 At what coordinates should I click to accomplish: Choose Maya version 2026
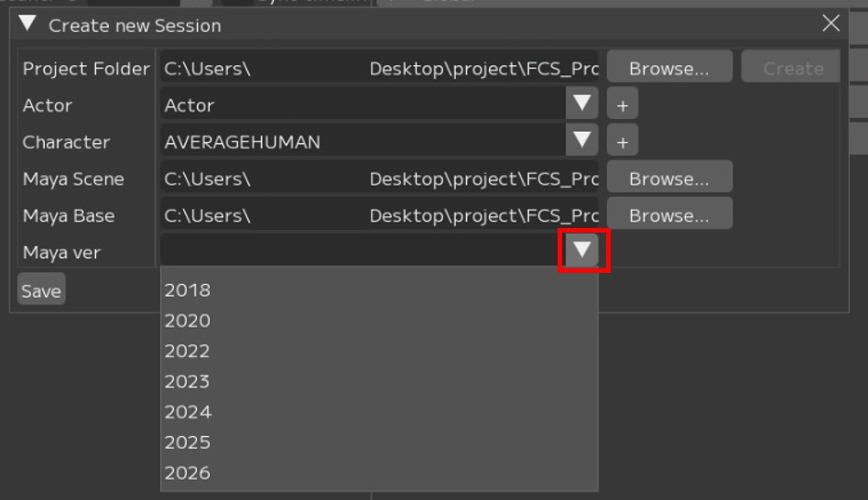188,473
